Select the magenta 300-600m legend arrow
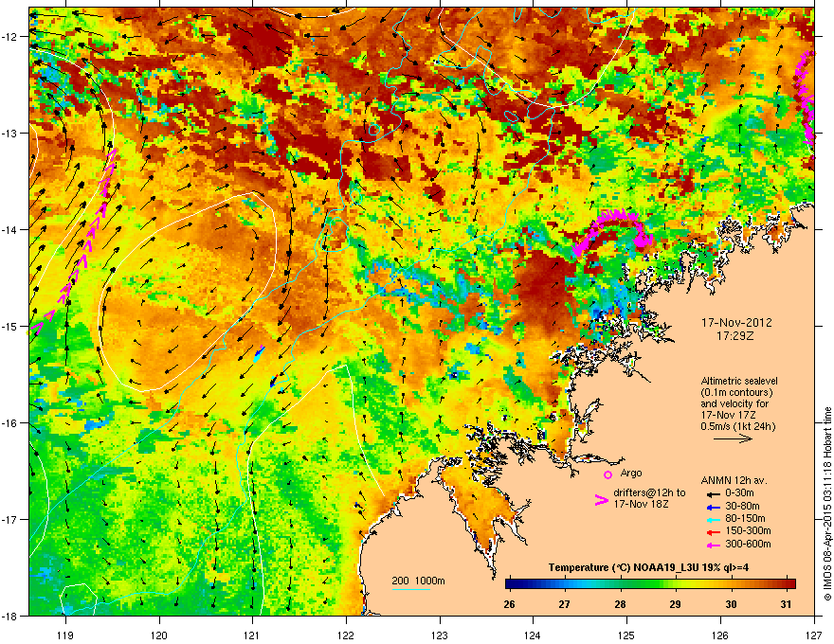The width and height of the screenshot is (834, 644). coord(713,545)
